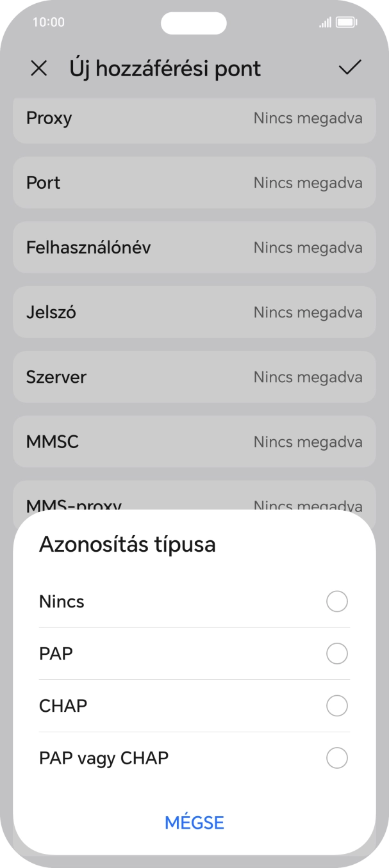Tap the Nincs megadva value next to Proxy
The image size is (389, 868).
point(308,118)
